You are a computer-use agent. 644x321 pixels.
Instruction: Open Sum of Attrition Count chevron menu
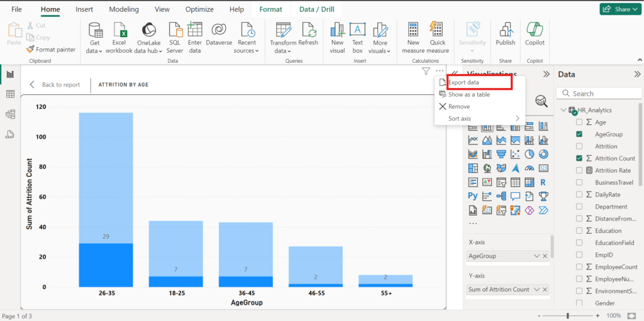536,290
